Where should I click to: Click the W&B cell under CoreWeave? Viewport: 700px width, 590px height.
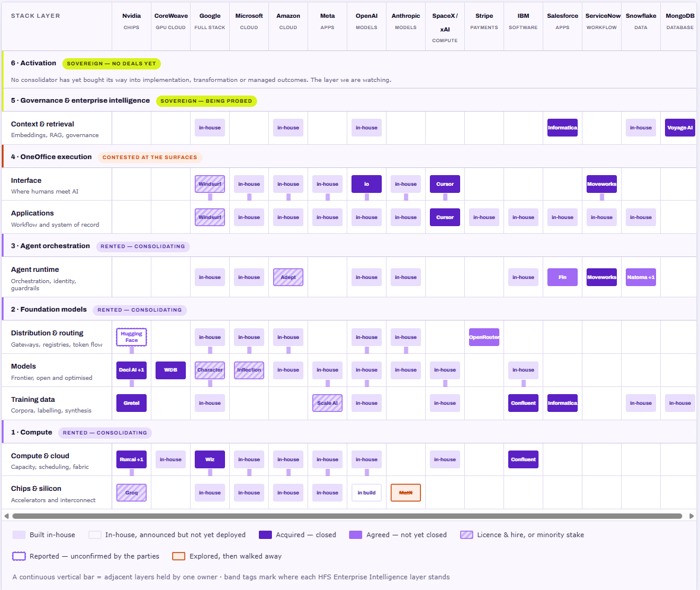click(x=170, y=370)
